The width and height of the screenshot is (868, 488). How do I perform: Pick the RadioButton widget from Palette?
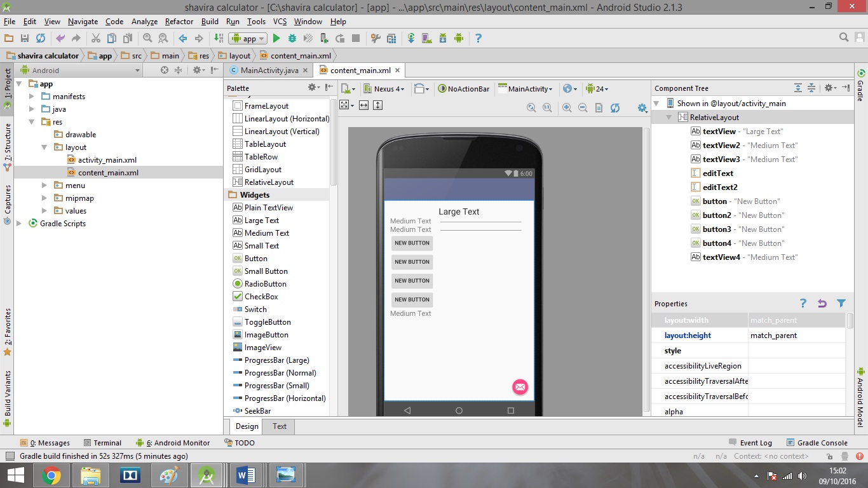coord(265,284)
